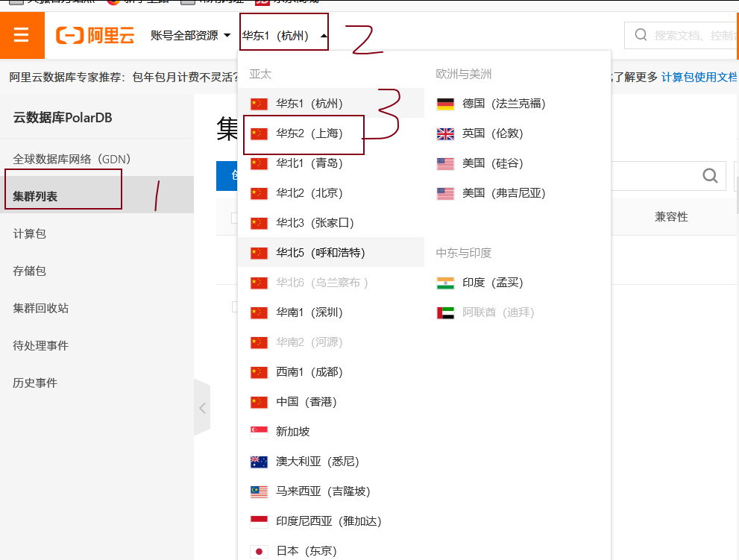Select region 华北3 (张家口)
Image resolution: width=739 pixels, height=560 pixels.
click(331, 222)
